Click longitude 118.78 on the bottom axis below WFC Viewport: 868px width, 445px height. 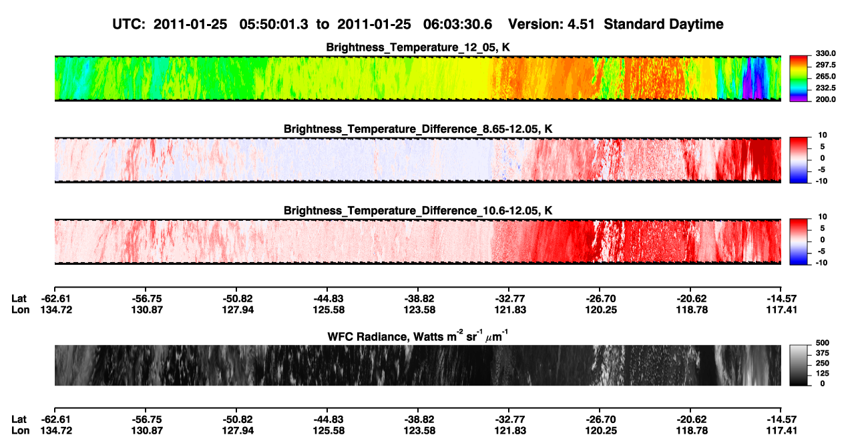[x=690, y=430]
